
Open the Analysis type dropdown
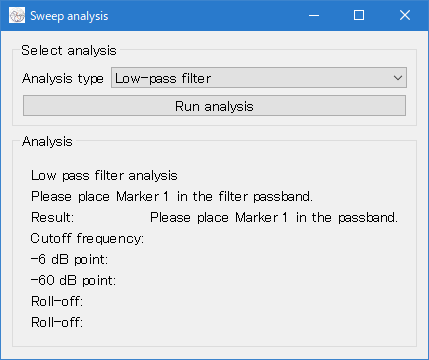pos(259,78)
